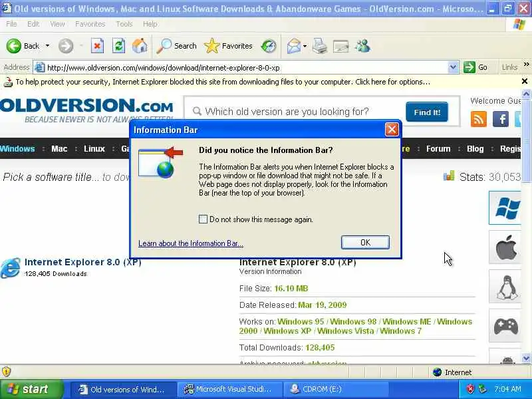
Task: Click the Information Bar download-blocked icon
Action: (x=7, y=82)
